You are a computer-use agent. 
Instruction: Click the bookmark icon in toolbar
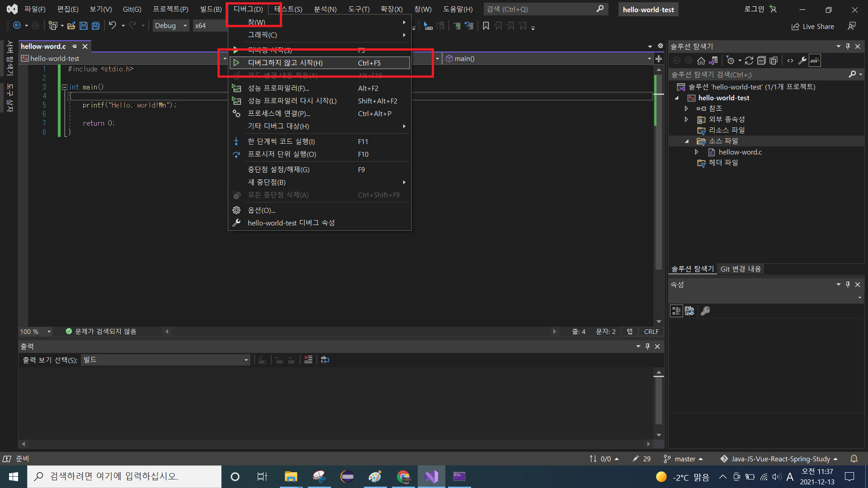tap(486, 26)
